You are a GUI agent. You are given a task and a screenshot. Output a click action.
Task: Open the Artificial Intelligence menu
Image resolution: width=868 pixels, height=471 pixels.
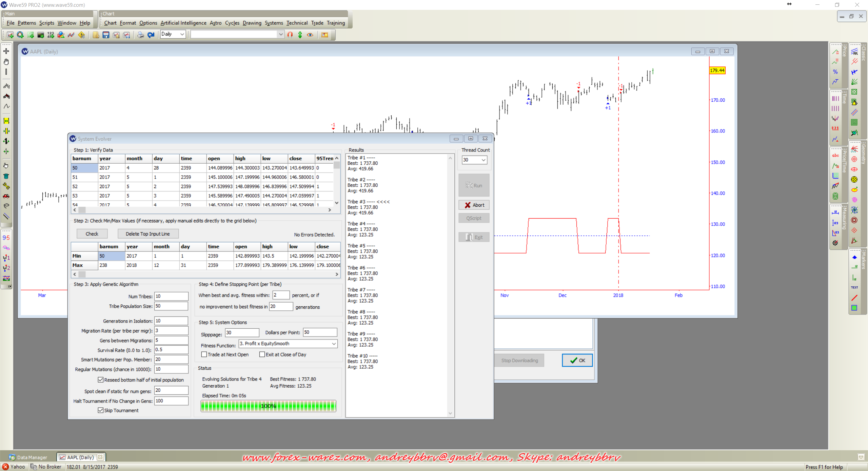(183, 23)
